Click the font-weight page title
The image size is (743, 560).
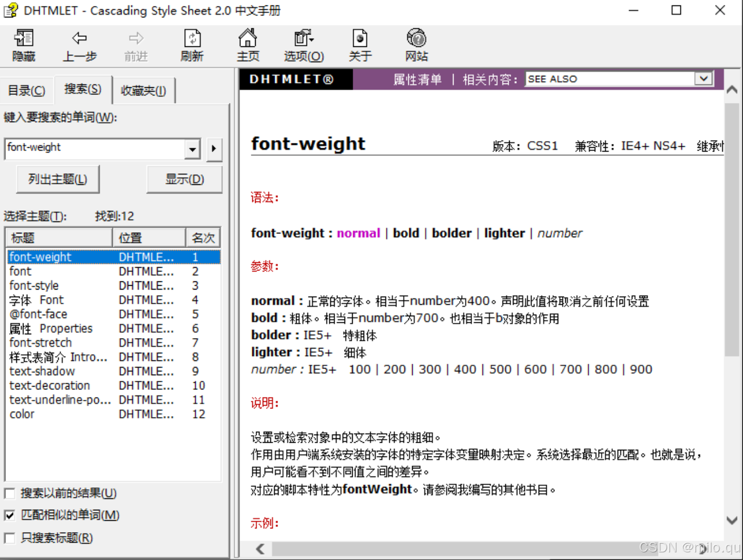(x=308, y=143)
